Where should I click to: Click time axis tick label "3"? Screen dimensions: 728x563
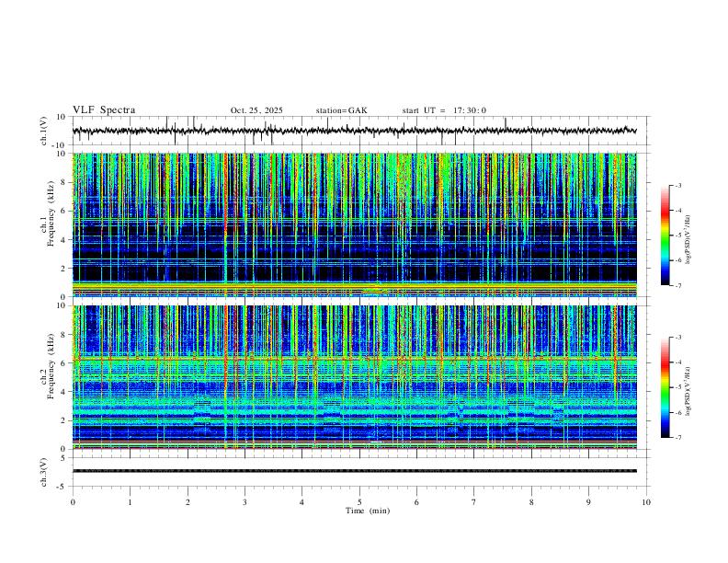click(x=245, y=502)
